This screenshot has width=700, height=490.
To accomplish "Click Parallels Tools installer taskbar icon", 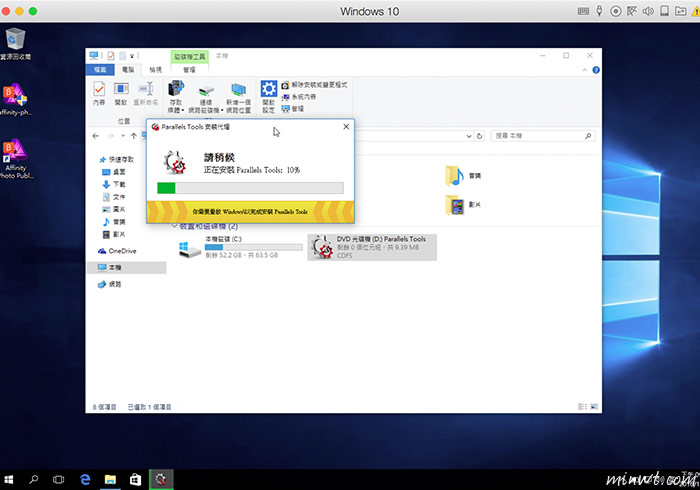I will tap(161, 480).
